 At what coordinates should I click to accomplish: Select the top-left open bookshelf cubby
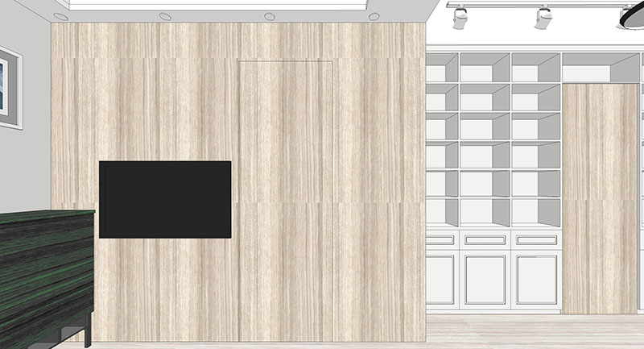441,68
